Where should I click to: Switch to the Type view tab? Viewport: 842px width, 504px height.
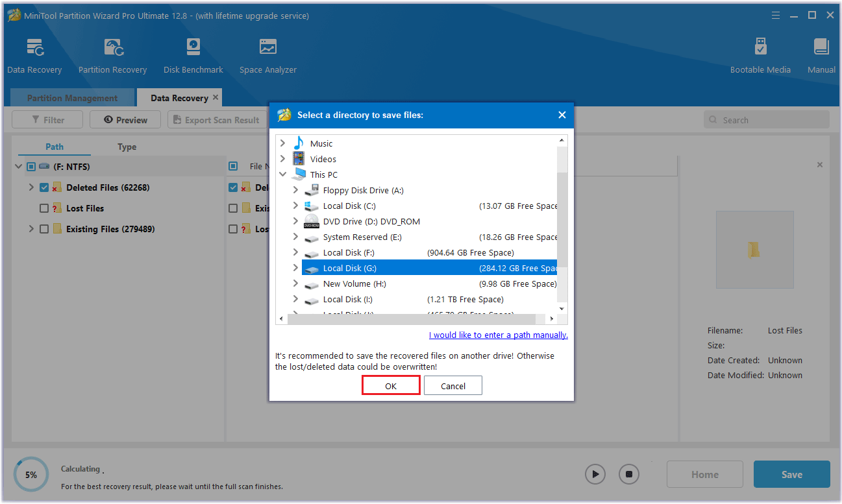tap(127, 147)
